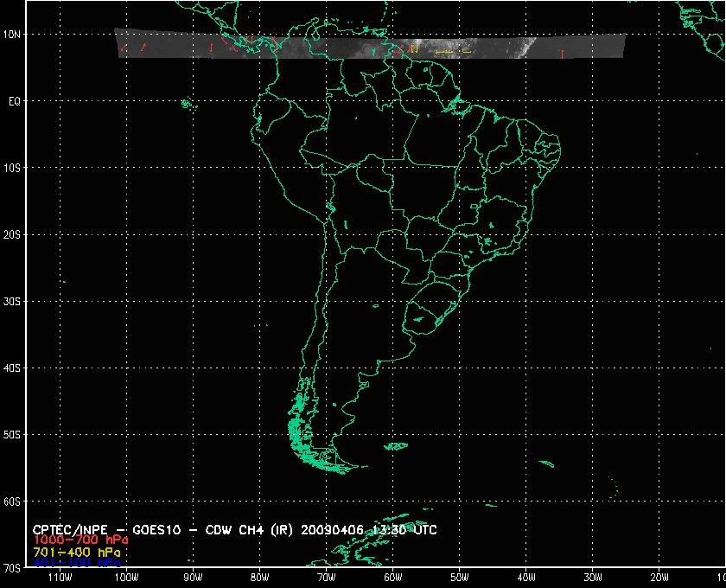Viewport: 726px width, 588px height.
Task: Click the 70S latitude label
Action: pos(14,568)
